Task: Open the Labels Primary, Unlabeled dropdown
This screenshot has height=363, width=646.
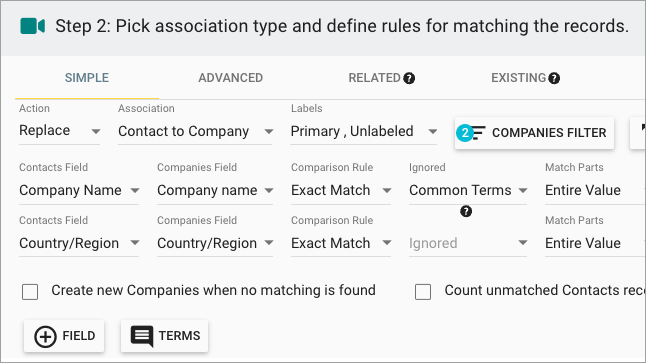Action: coord(363,131)
